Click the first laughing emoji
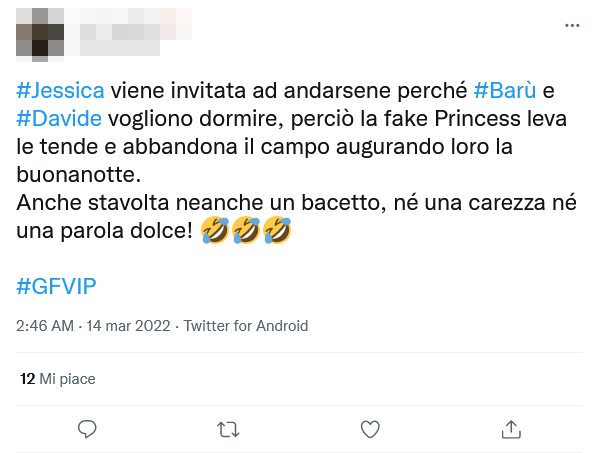598x453 pixels. [215, 230]
